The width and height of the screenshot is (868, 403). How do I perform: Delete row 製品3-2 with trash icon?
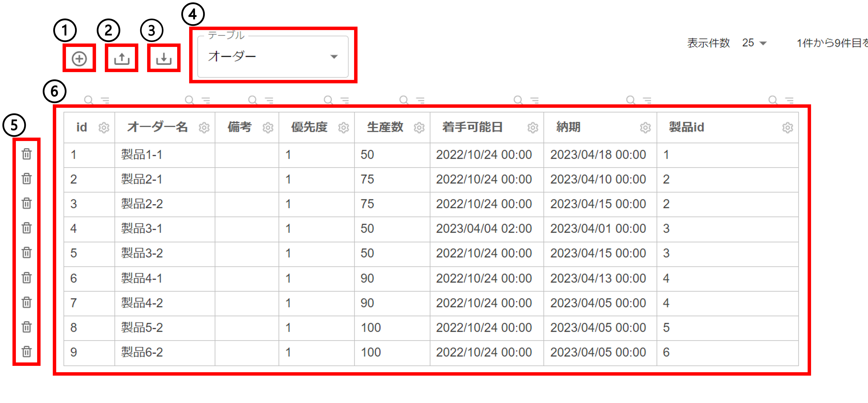click(x=27, y=253)
